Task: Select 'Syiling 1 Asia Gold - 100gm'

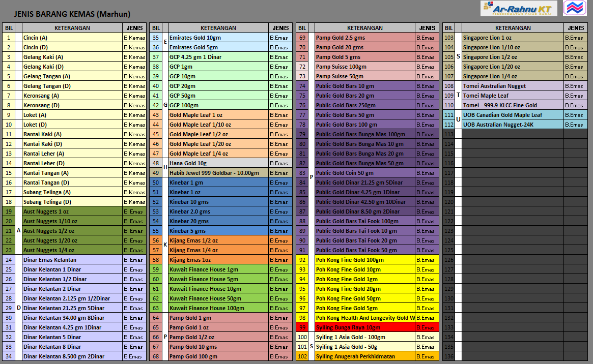Action: coord(364,337)
